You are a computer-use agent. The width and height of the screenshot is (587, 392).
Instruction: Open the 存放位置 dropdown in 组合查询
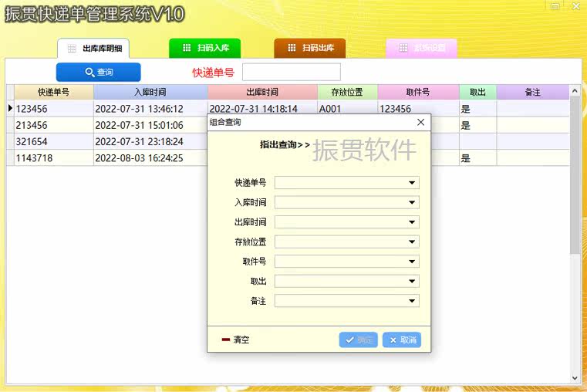coord(412,242)
